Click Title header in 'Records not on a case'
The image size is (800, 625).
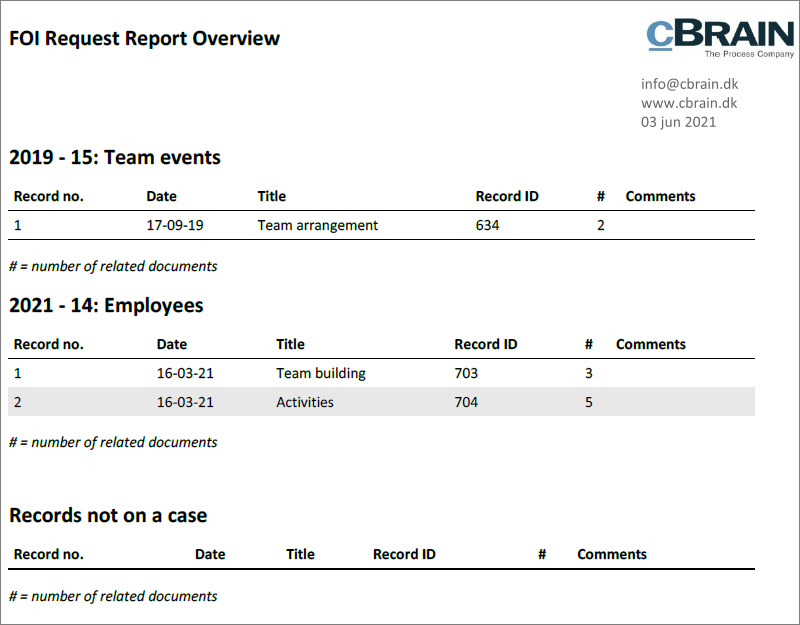(300, 555)
